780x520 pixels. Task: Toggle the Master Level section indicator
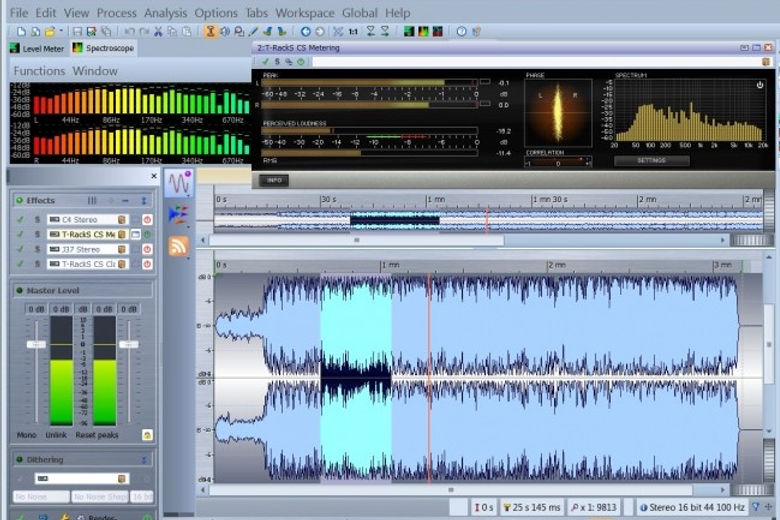[x=19, y=291]
